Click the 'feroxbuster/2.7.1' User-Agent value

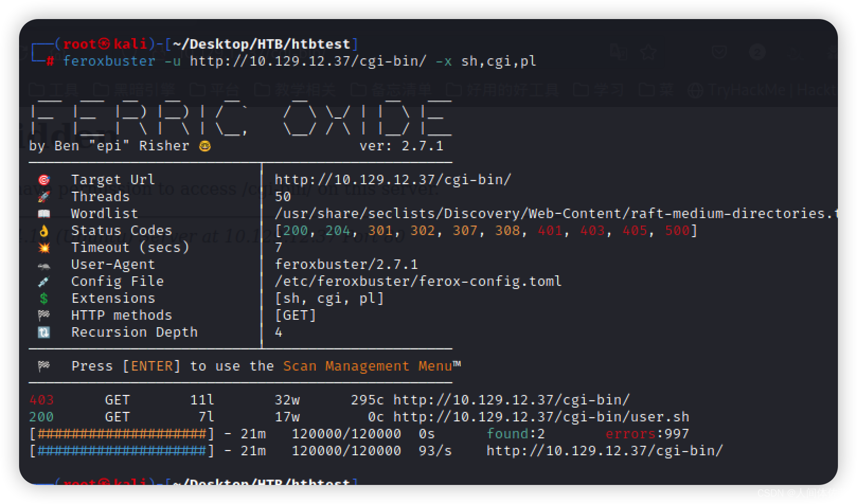346,265
